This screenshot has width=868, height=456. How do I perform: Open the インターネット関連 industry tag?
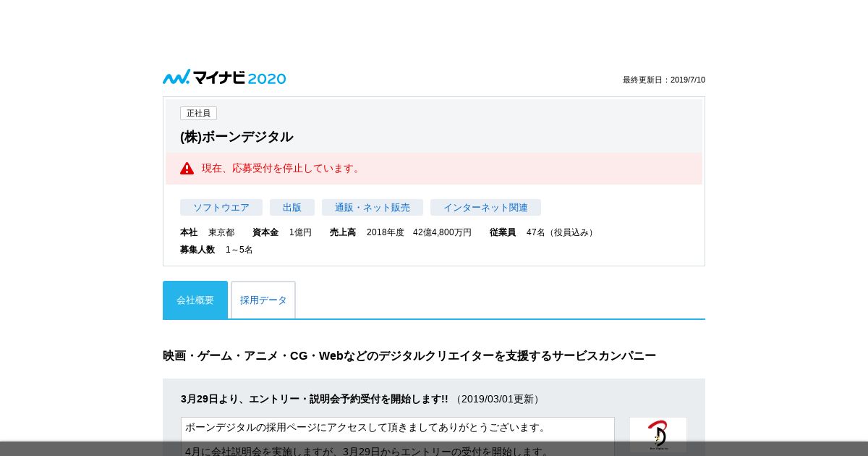(x=485, y=208)
